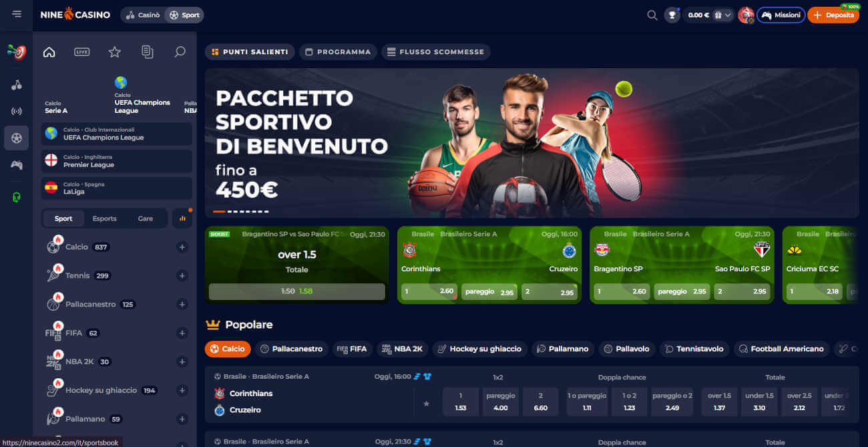Open the balance dropdown chevron

728,15
